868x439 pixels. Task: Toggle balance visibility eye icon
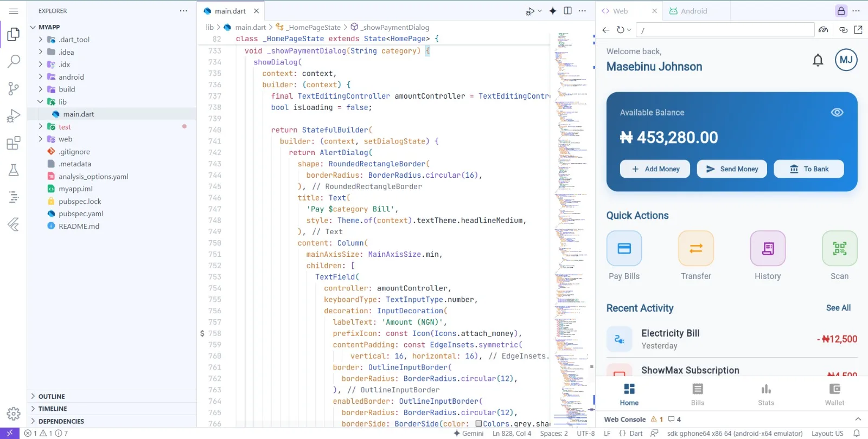pos(837,112)
